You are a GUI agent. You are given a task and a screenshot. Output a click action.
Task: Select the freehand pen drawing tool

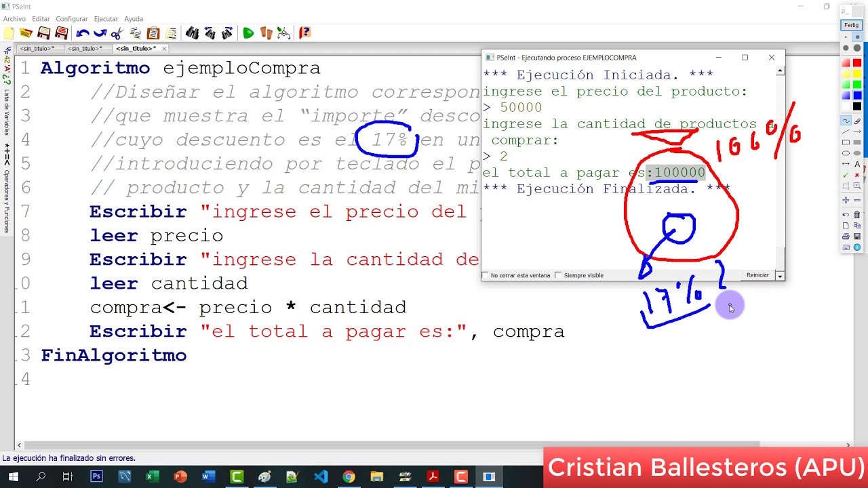click(x=846, y=121)
